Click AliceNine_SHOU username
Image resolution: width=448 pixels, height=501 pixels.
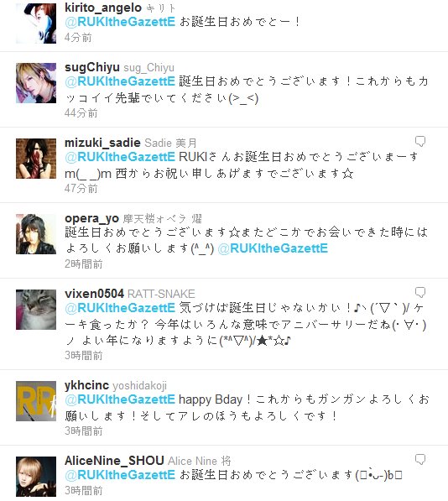114,461
